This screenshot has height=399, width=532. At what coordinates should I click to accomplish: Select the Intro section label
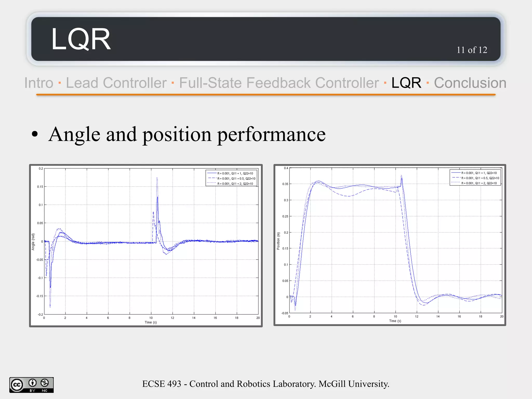click(x=39, y=83)
